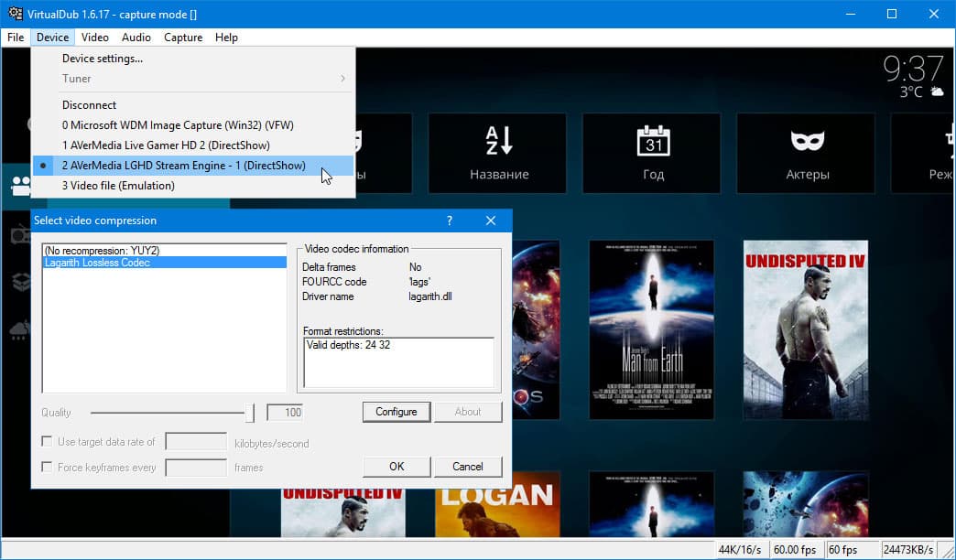Click the weather cloud icon beside the temperature

[937, 92]
